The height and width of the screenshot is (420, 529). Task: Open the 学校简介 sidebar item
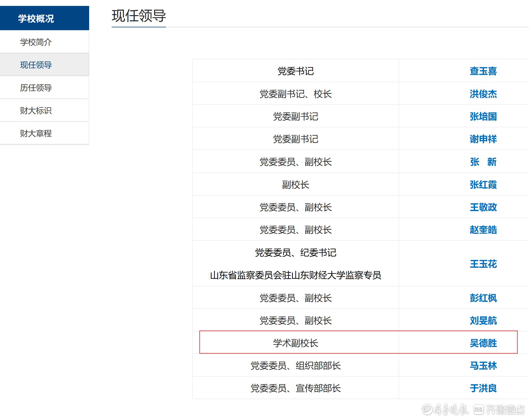click(36, 42)
